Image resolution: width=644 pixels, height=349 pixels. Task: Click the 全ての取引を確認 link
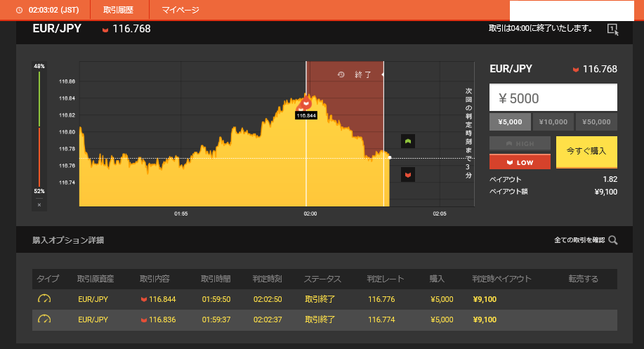579,240
